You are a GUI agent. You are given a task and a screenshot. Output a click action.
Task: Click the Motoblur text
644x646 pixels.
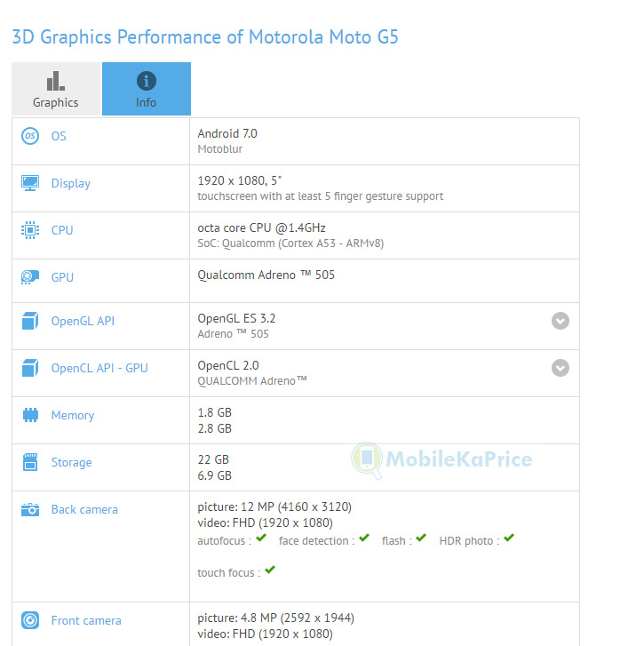tap(220, 149)
